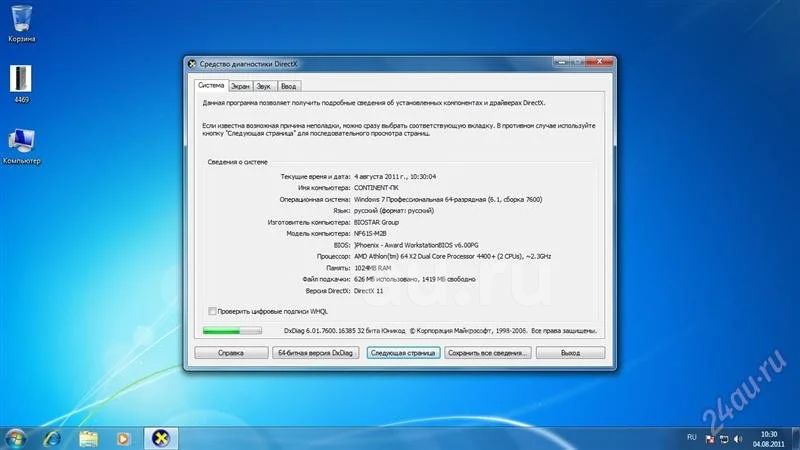Switch to the Звук tab
The width and height of the screenshot is (800, 450).
point(264,86)
